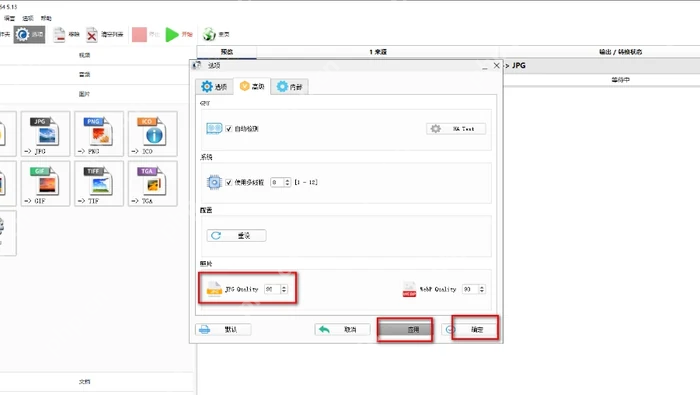
Task: Select the -> TGA conversion icon
Action: tap(153, 183)
